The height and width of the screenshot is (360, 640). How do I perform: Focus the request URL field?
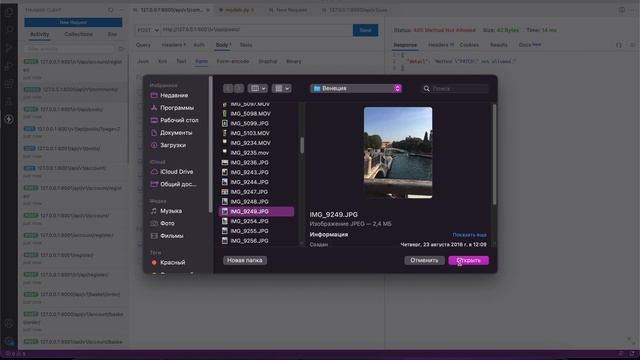click(257, 30)
